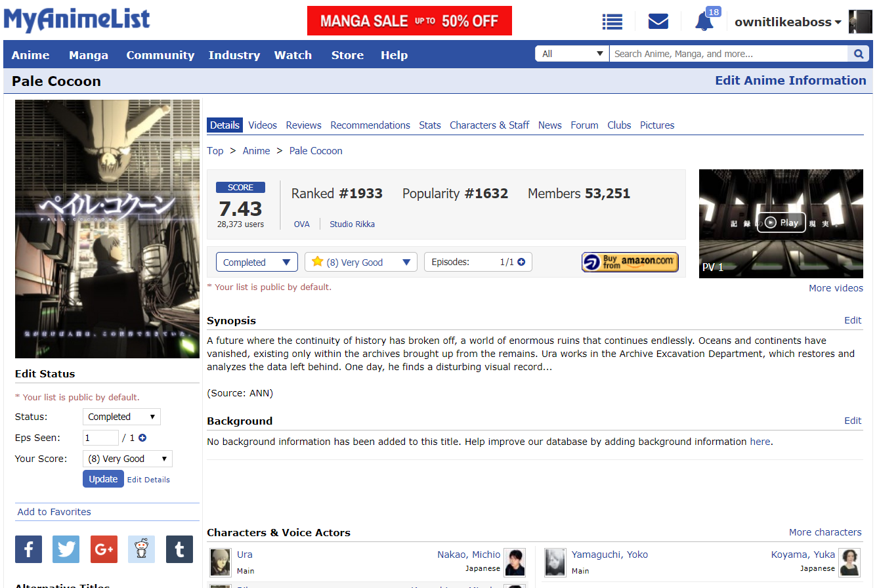
Task: Share on Reddit icon
Action: pyautogui.click(x=141, y=549)
